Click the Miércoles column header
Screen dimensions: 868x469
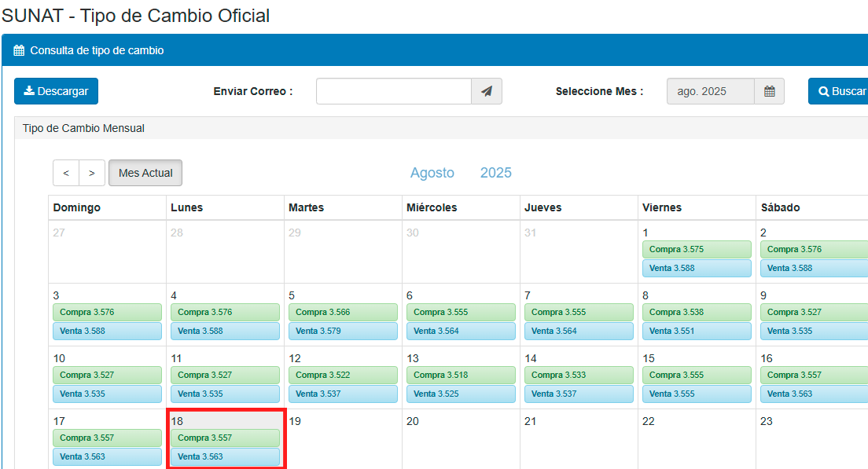tap(432, 208)
